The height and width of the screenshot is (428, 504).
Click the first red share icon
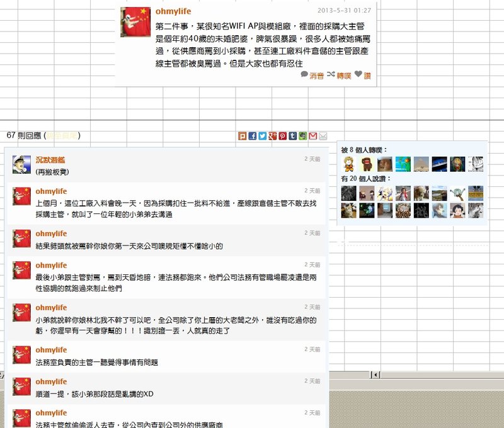pyautogui.click(x=243, y=136)
